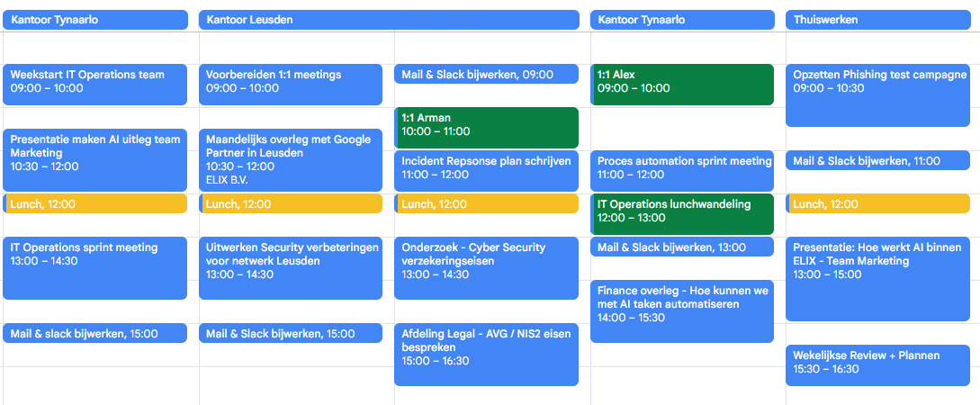Open Uitwerken Security verbeteringen netwerk Leusden

[291, 268]
